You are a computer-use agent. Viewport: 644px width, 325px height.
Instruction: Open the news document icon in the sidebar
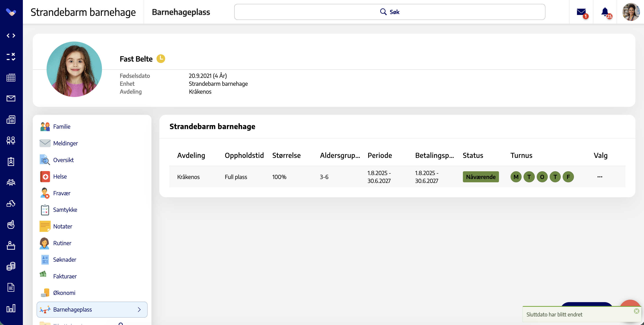[11, 120]
